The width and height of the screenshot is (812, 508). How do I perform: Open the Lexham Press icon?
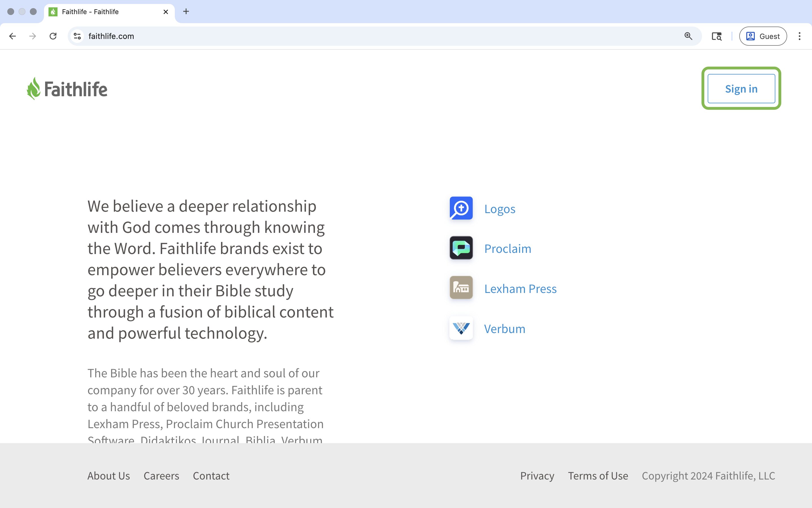pos(461,288)
